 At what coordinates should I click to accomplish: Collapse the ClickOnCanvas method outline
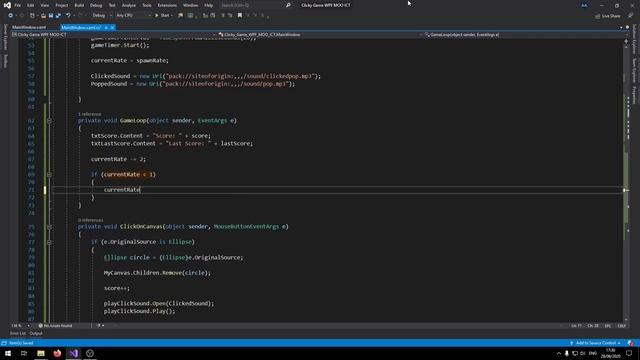pos(49,227)
